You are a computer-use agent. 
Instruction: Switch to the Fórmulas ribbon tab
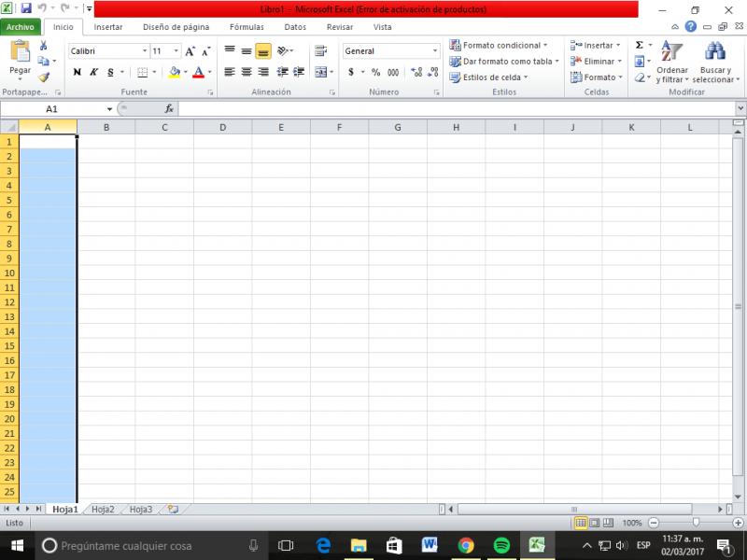coord(247,27)
